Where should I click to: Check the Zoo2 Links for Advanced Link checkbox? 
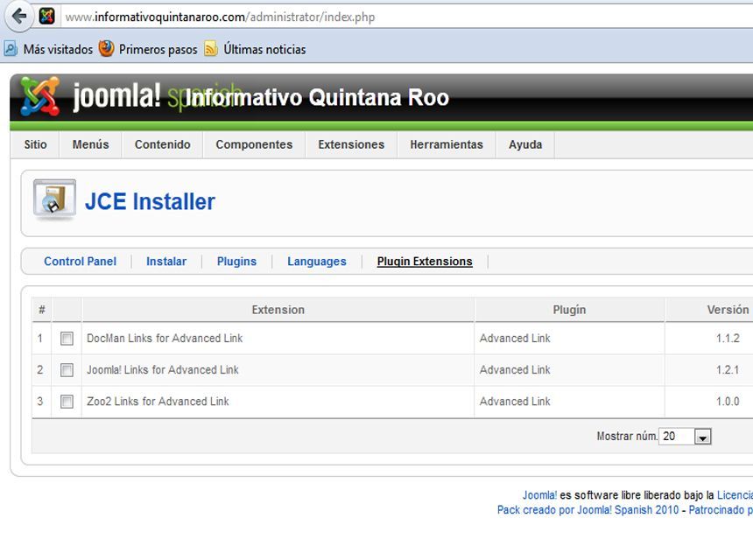pos(67,402)
